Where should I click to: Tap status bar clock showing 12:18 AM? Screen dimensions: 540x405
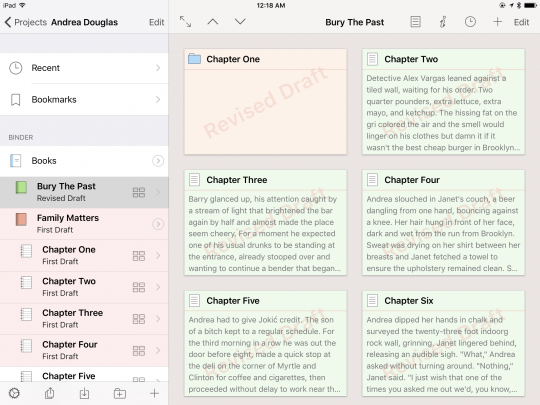(271, 6)
